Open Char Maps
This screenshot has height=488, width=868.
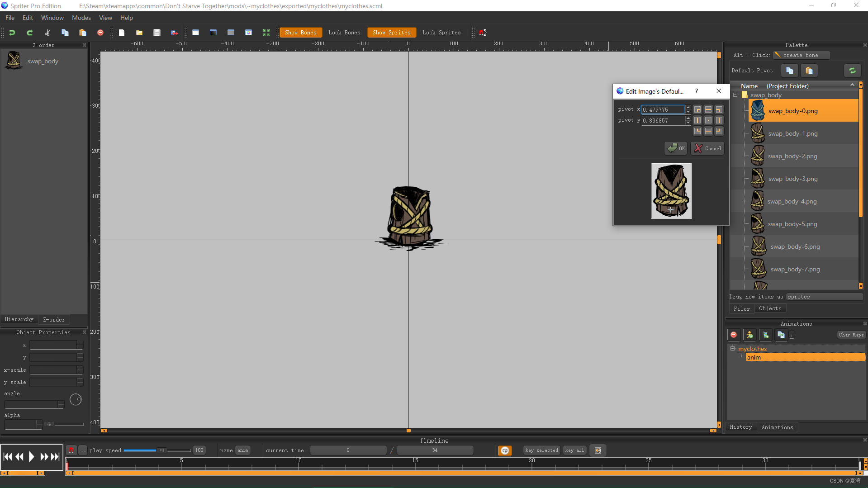coord(851,335)
